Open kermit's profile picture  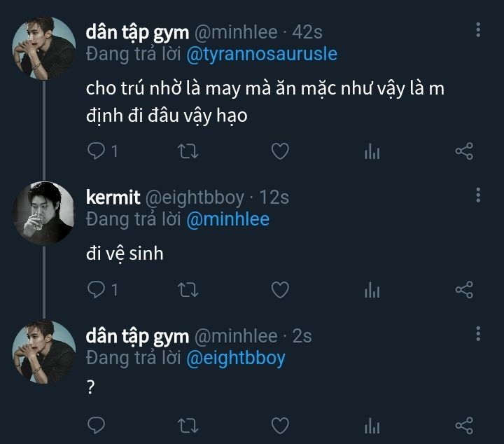(44, 213)
